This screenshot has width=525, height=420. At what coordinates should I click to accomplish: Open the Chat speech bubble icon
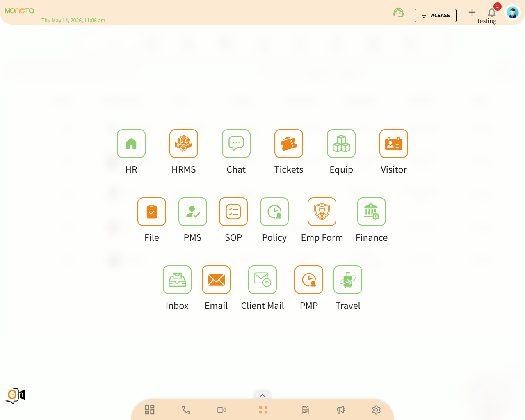click(236, 144)
